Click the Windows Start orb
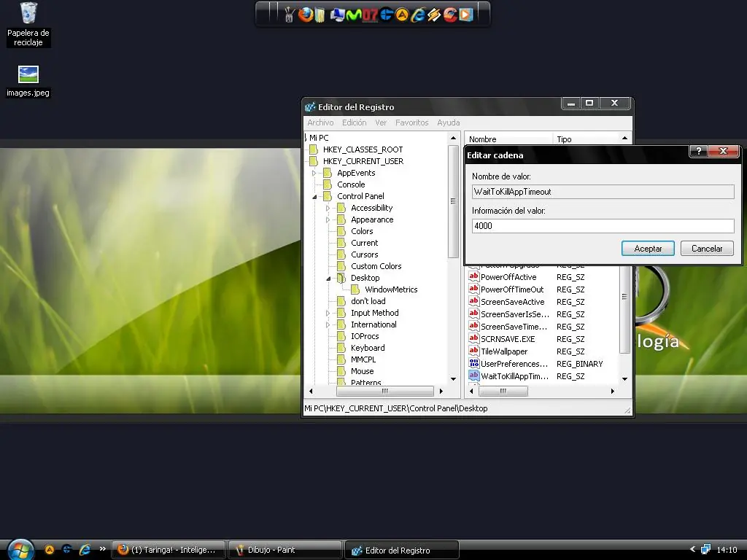 pyautogui.click(x=21, y=550)
